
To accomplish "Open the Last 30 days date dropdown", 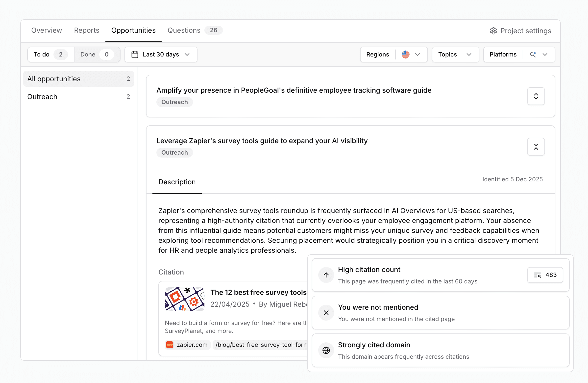I will click(161, 55).
